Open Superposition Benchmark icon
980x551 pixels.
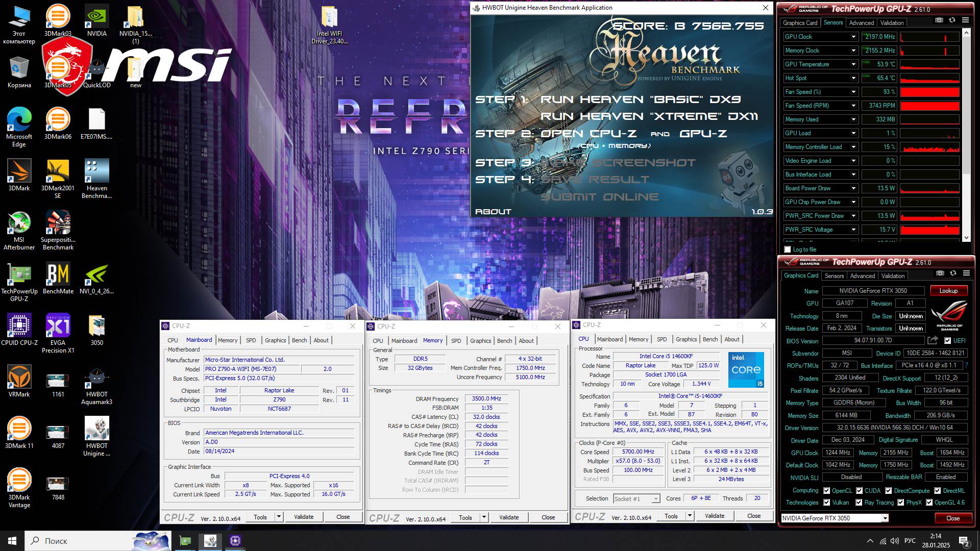pyautogui.click(x=58, y=230)
